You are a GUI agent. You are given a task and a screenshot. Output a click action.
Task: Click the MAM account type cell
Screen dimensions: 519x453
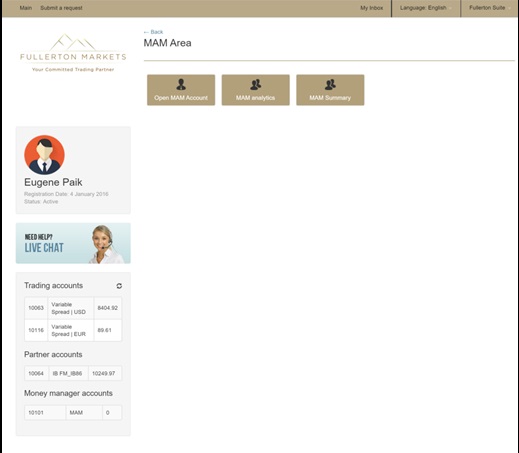[84, 413]
